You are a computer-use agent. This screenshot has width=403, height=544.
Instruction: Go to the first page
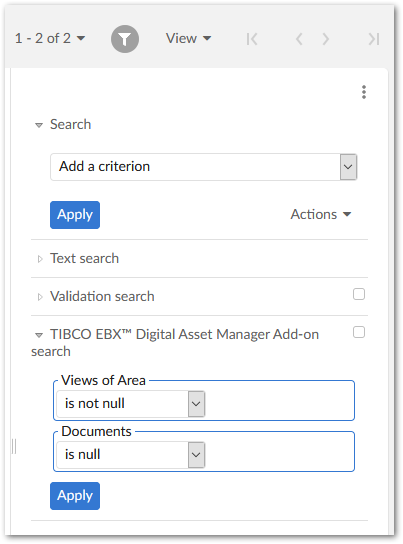click(252, 39)
